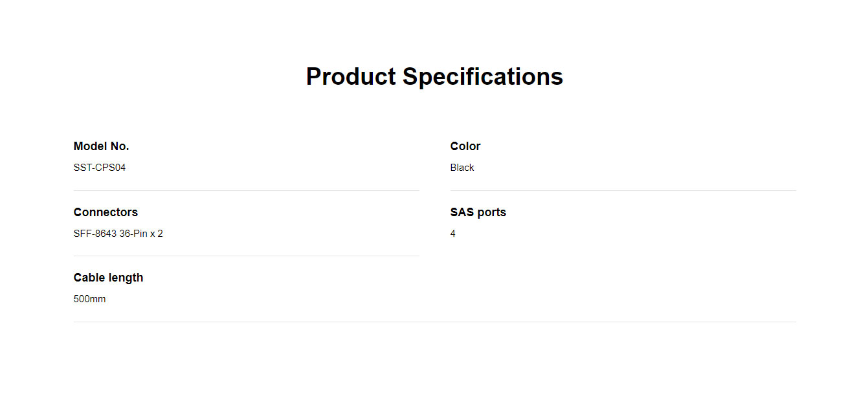Click the word Specifications in the title
Screen dimensions: 868x409
(483, 76)
